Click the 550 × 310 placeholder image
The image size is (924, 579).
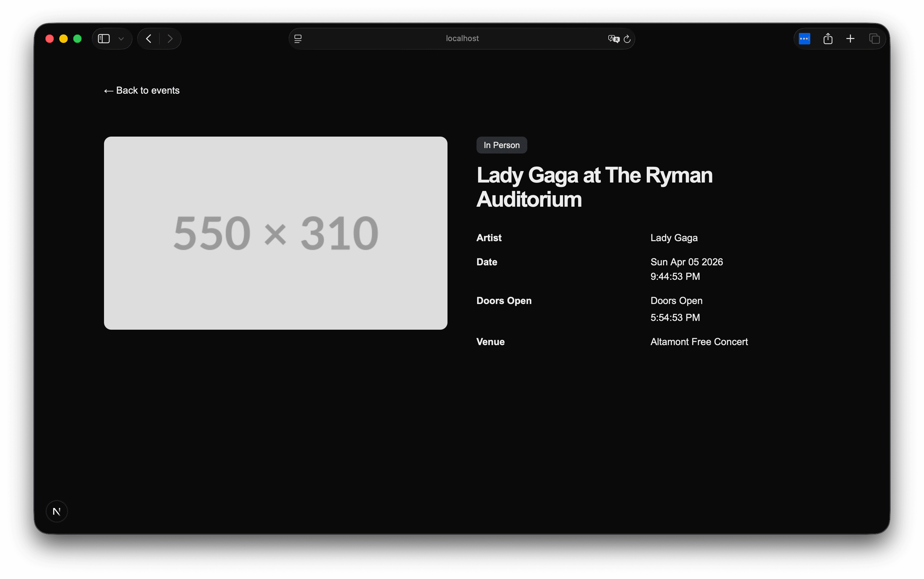click(275, 233)
